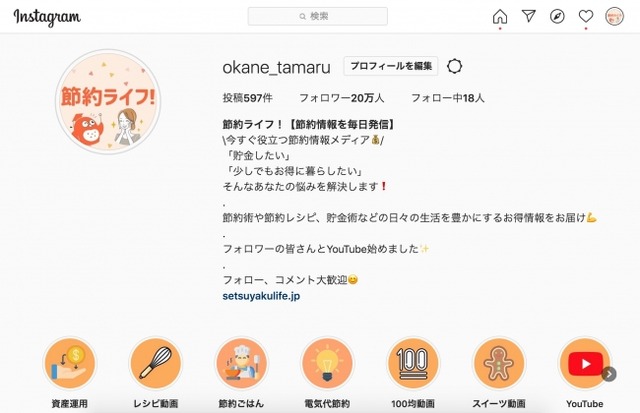The image size is (640, 413).
Task: Open the profile avatar in the top bar
Action: click(x=614, y=16)
